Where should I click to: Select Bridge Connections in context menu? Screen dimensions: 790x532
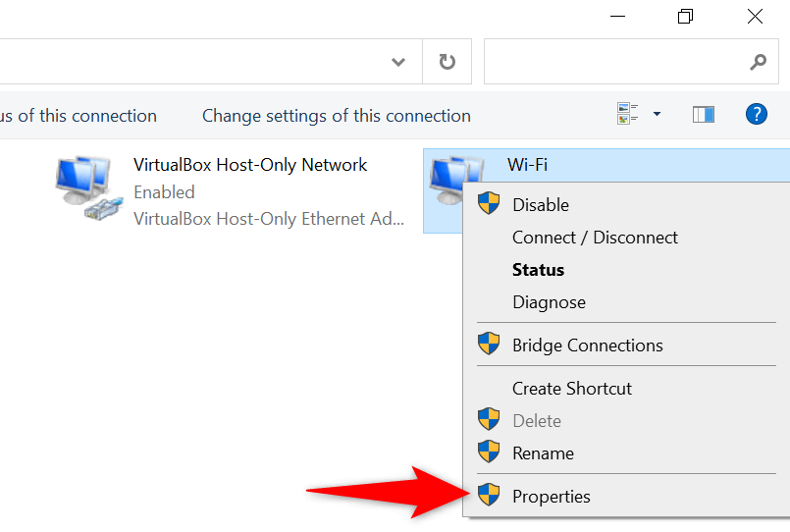(x=587, y=346)
